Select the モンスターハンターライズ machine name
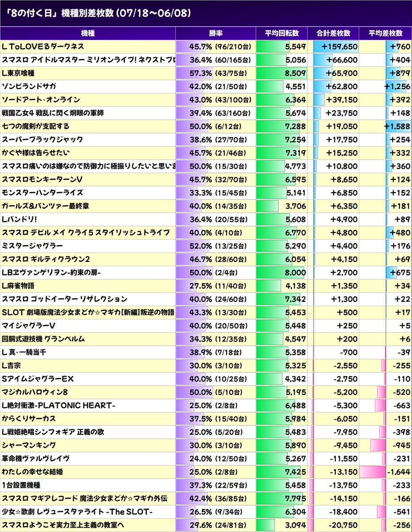This screenshot has height=532, width=412. click(43, 193)
